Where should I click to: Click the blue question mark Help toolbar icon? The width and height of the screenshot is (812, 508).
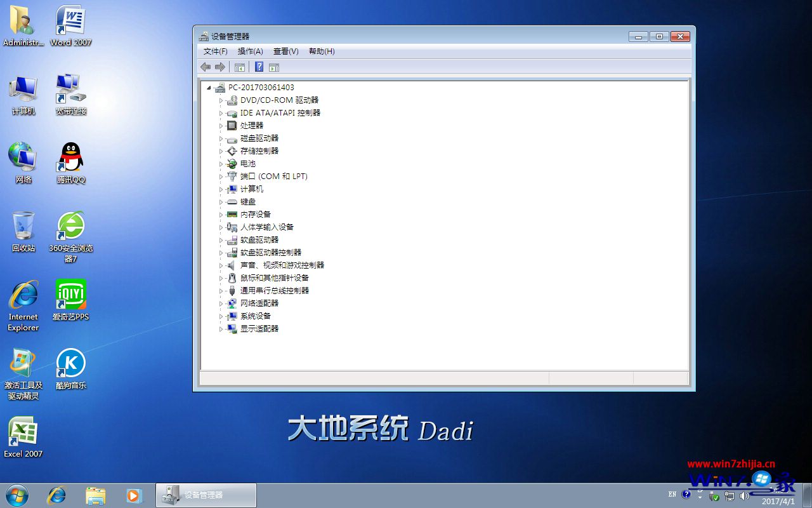(259, 67)
